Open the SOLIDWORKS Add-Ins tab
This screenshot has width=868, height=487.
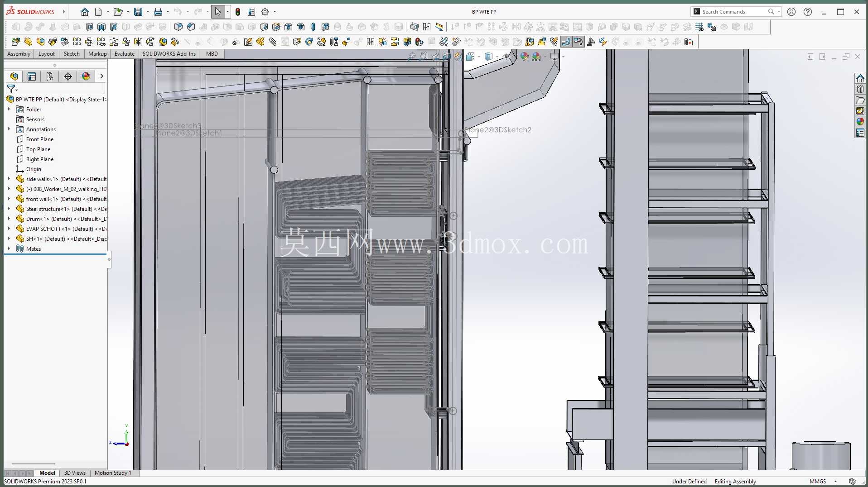click(x=169, y=53)
